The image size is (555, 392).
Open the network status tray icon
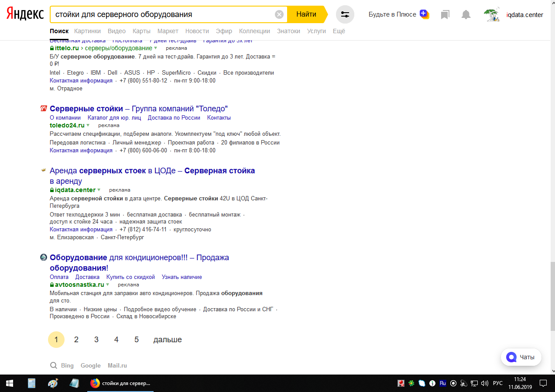tap(474, 383)
